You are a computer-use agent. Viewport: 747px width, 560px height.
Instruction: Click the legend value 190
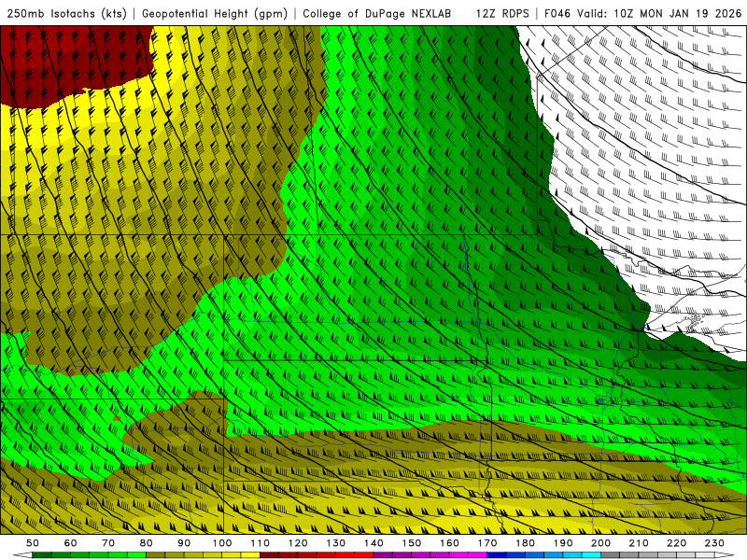point(563,543)
